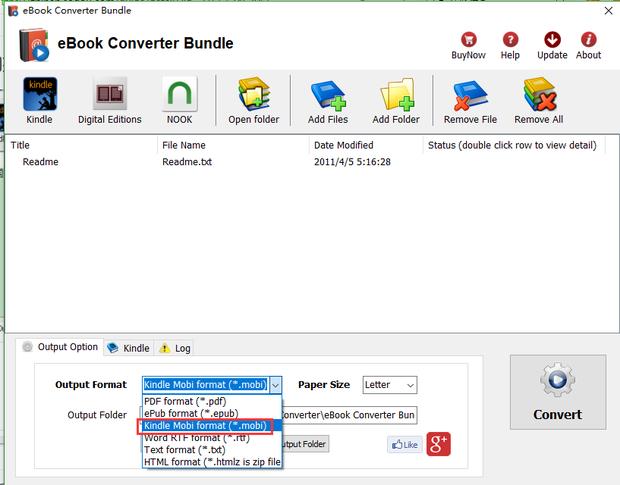Choose Word RTF format (*.rtf) option

point(212,438)
